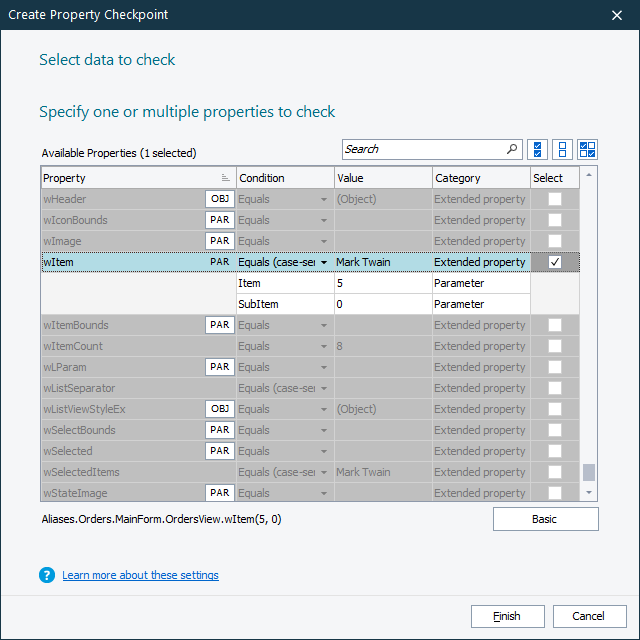Click the Unselect All checkboxes icon

click(x=563, y=149)
